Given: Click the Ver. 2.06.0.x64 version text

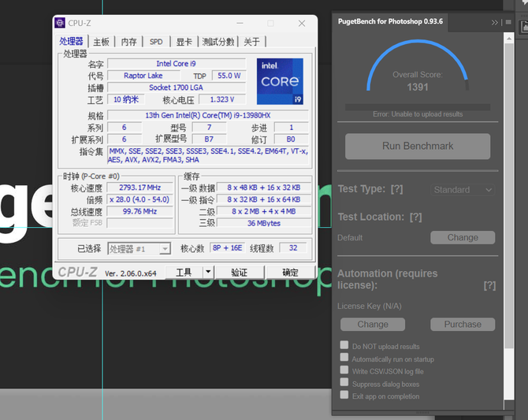Looking at the screenshot, I should [131, 273].
